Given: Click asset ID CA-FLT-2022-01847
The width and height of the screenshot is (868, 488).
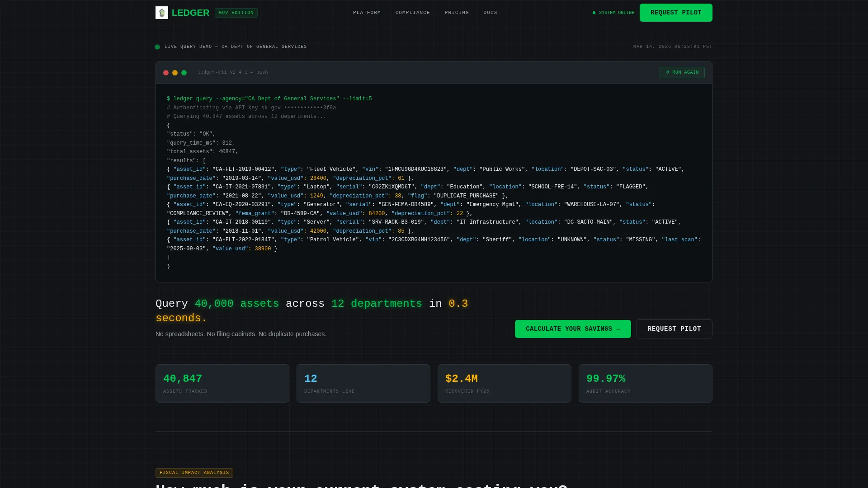Looking at the screenshot, I should coord(243,239).
